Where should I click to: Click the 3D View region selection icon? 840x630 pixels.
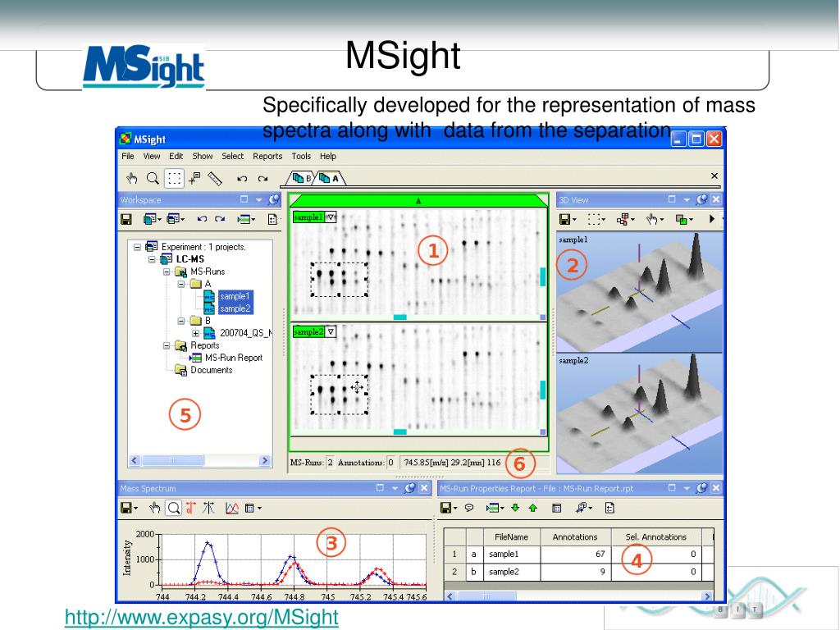click(593, 219)
